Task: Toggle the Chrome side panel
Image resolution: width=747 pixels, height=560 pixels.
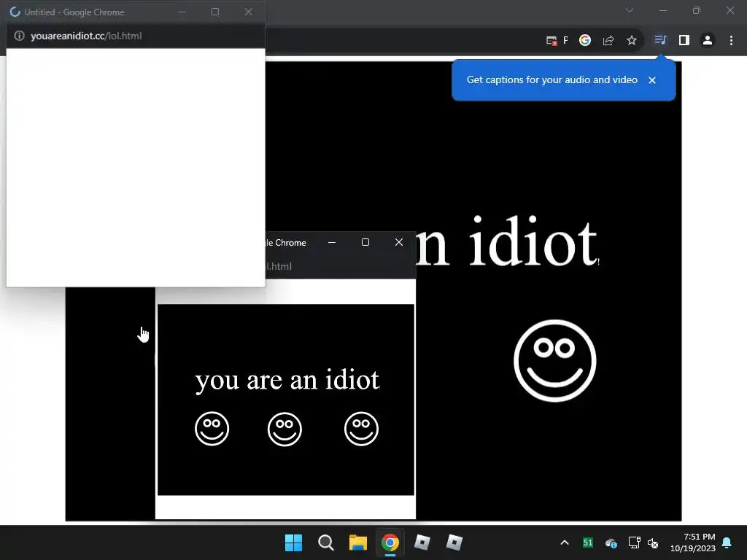Action: pos(684,41)
